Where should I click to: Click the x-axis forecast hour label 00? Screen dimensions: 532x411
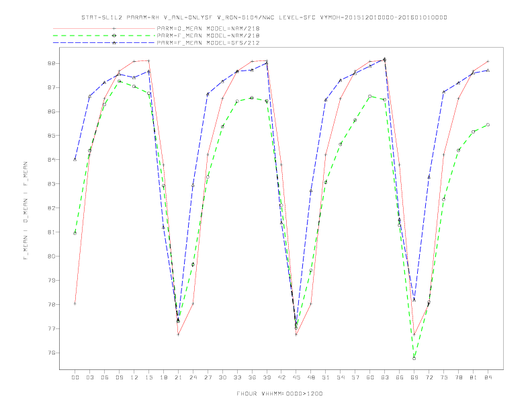(75, 377)
